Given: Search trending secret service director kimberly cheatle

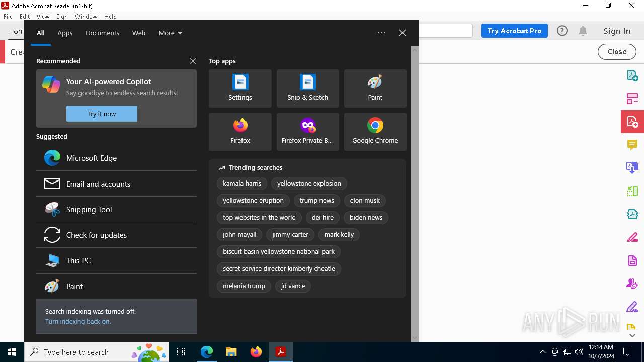Looking at the screenshot, I should (x=279, y=269).
